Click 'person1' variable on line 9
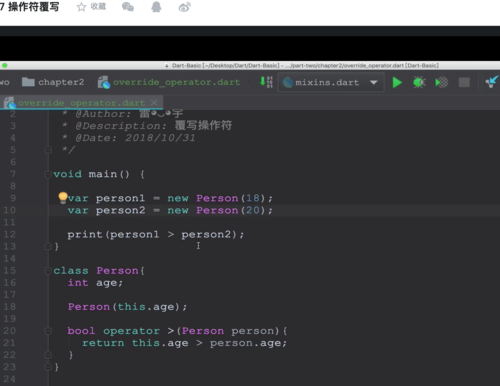The height and width of the screenshot is (386, 500). [x=120, y=198]
